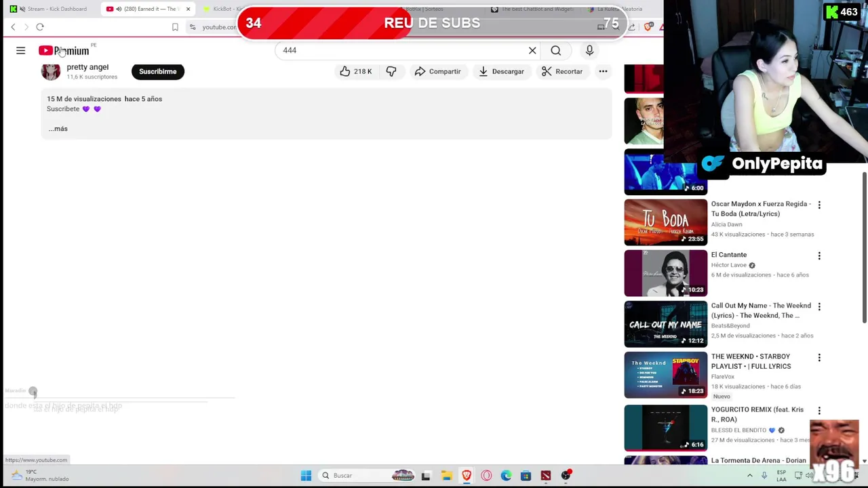This screenshot has width=868, height=488.
Task: Open Héctor Lavoe channel link
Action: (x=729, y=265)
